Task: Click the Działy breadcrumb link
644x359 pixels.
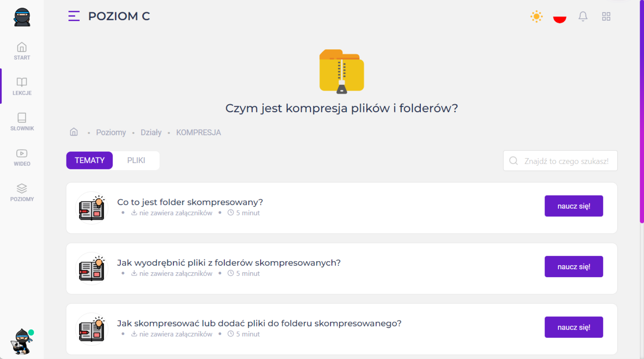Action: coord(151,132)
